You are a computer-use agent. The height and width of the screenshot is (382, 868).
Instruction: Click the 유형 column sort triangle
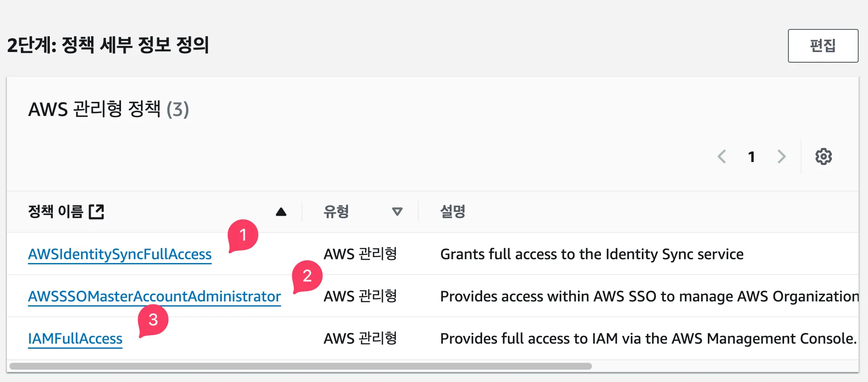(397, 211)
